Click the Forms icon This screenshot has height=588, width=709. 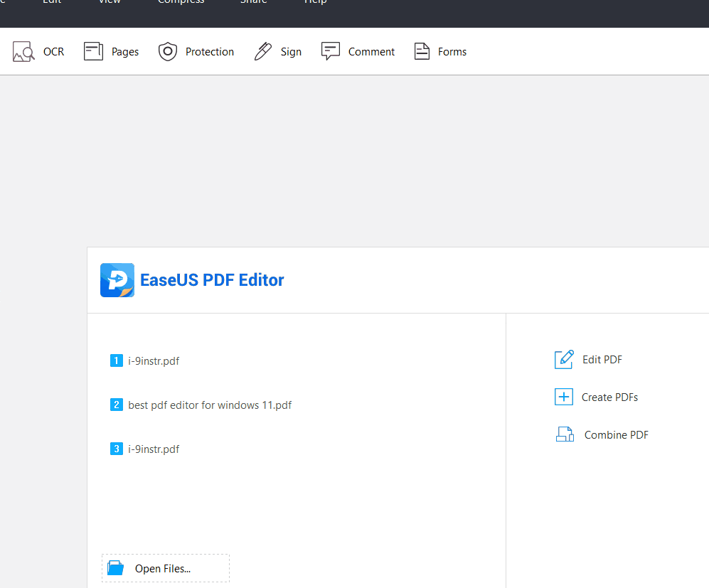pos(421,50)
